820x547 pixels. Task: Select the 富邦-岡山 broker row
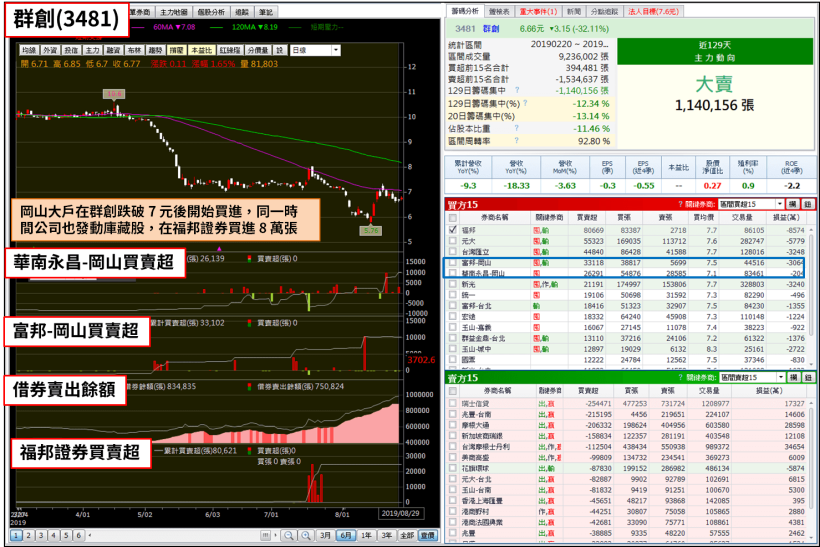tap(625, 263)
